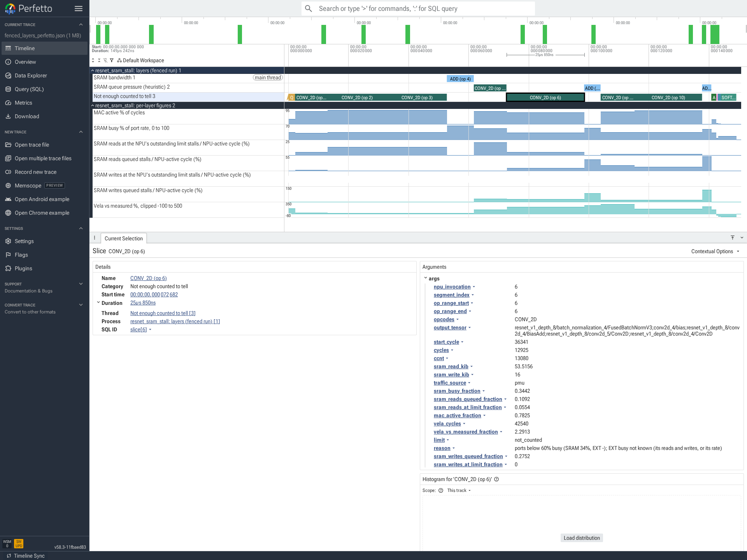The image size is (747, 560).
Task: Open the Contextual Options dropdown
Action: tap(715, 251)
